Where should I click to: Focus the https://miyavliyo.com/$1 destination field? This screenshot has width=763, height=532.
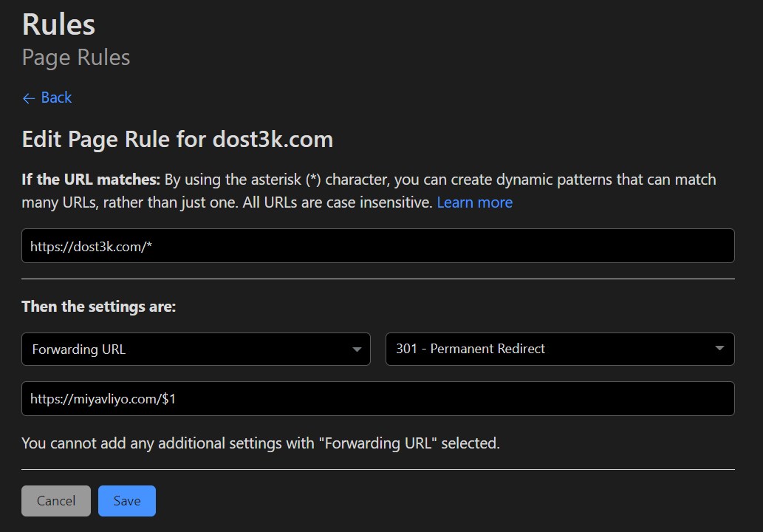pyautogui.click(x=377, y=399)
